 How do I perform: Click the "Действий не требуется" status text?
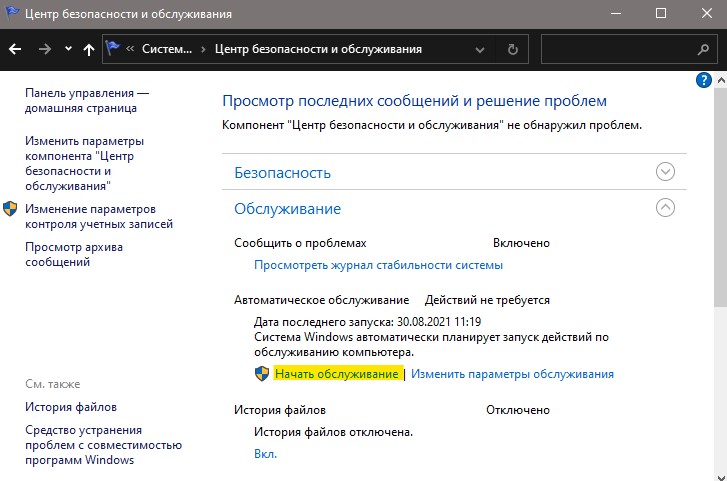487,300
